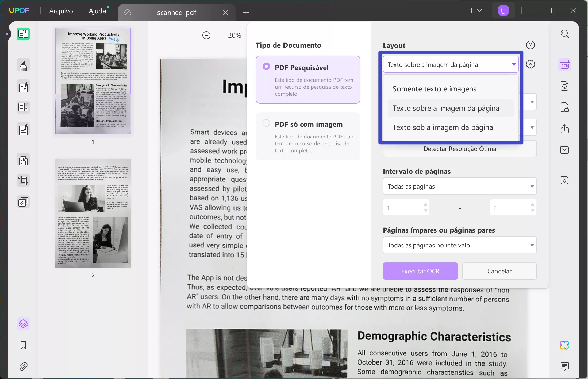588x379 pixels.
Task: Open the search panel on the right
Action: pos(565,34)
